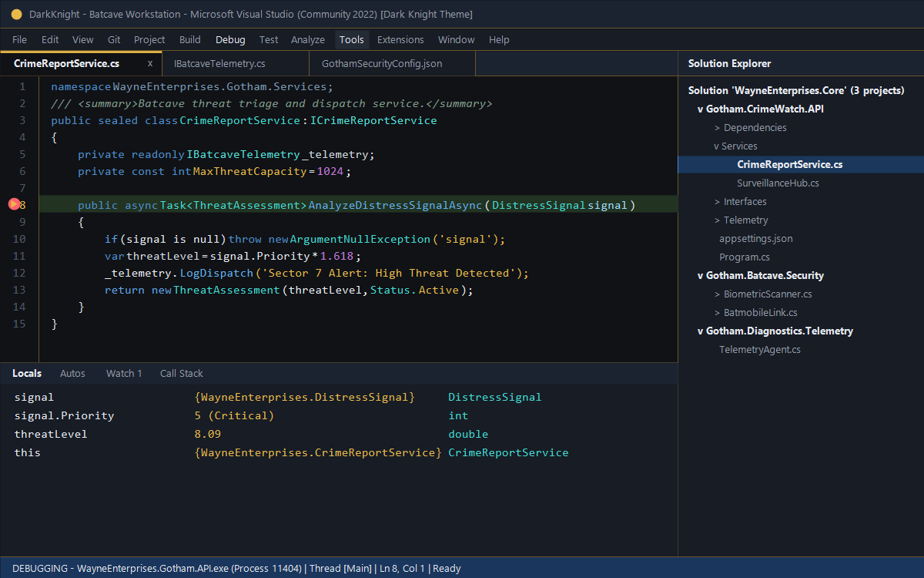Expand the Telemetry folder

[718, 220]
